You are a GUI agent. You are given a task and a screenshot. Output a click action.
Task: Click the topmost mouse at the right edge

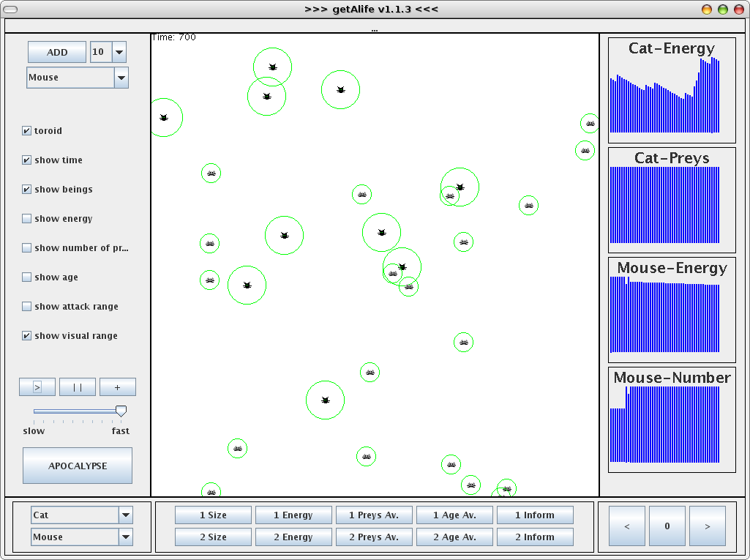(x=590, y=124)
